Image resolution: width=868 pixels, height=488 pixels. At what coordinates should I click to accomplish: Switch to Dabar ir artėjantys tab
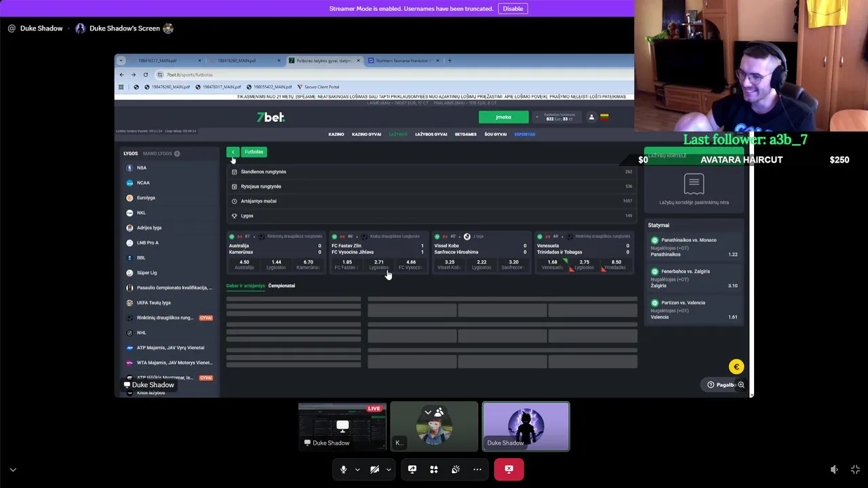(245, 286)
